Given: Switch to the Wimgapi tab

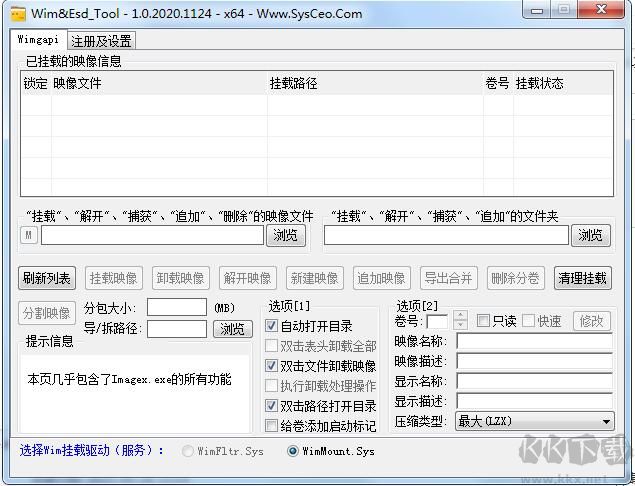Looking at the screenshot, I should (38, 40).
